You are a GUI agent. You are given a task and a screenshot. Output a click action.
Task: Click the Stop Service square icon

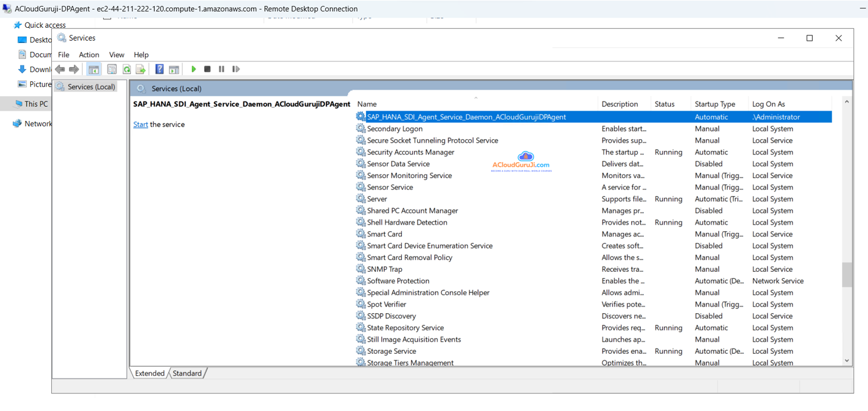click(x=207, y=70)
